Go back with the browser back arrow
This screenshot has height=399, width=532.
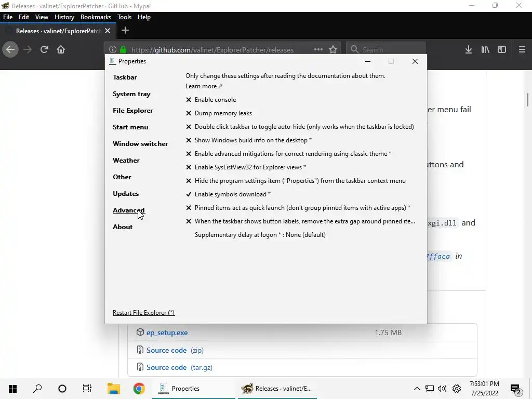pyautogui.click(x=10, y=49)
